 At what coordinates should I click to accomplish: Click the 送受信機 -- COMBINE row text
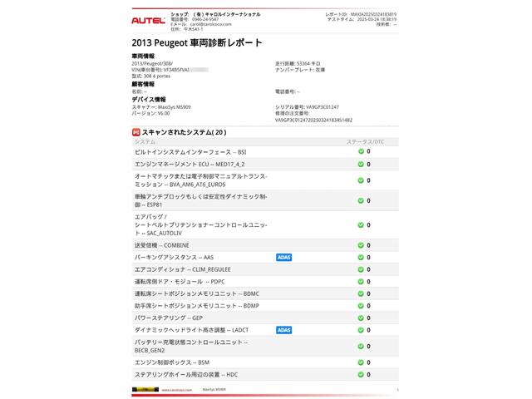[162, 245]
